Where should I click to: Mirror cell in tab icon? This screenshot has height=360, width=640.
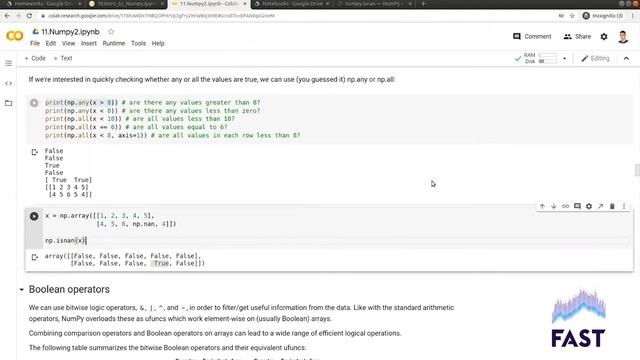point(600,207)
